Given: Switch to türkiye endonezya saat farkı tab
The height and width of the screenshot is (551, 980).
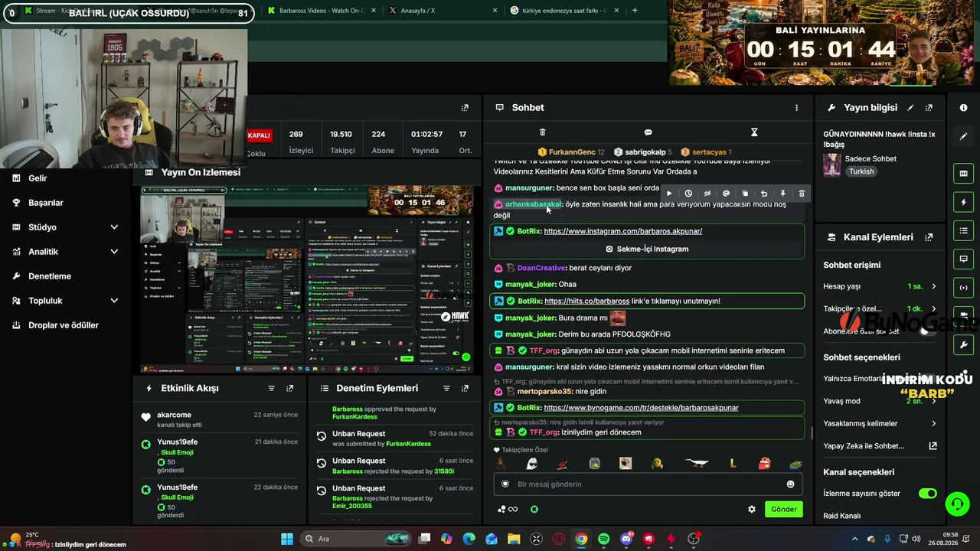Looking at the screenshot, I should (563, 11).
